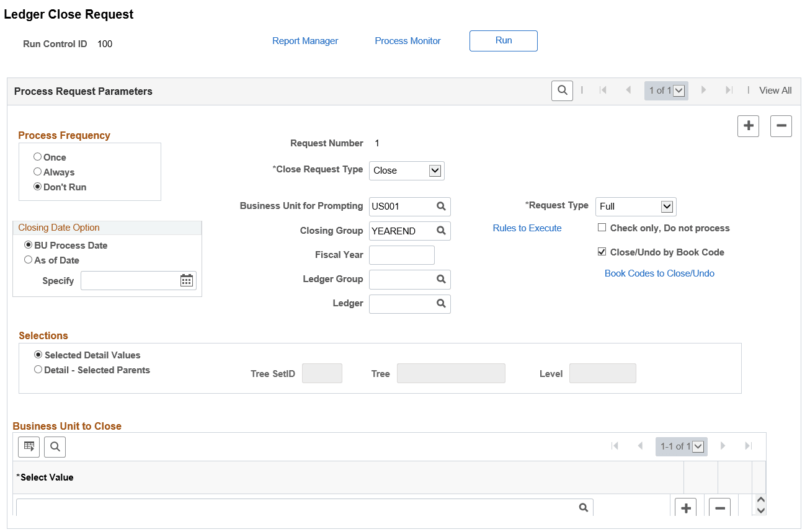Select the Once process frequency option

click(x=37, y=157)
